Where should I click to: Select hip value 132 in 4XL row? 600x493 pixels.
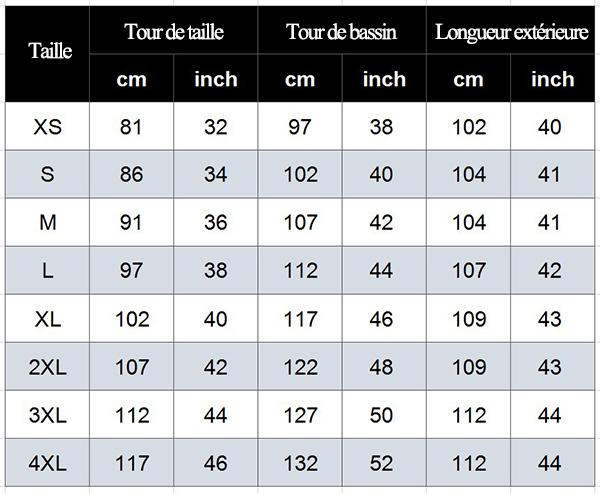(x=300, y=463)
